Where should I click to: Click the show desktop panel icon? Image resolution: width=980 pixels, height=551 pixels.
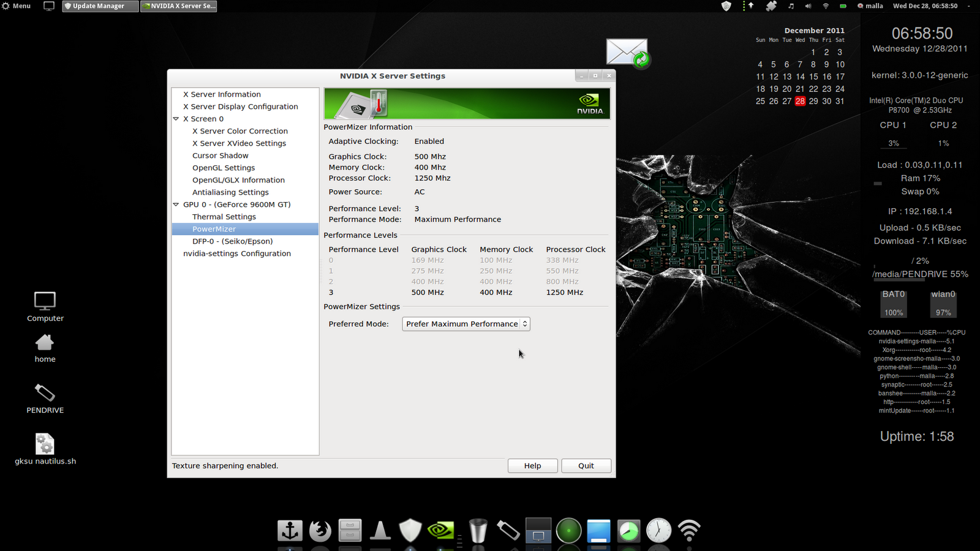point(49,6)
